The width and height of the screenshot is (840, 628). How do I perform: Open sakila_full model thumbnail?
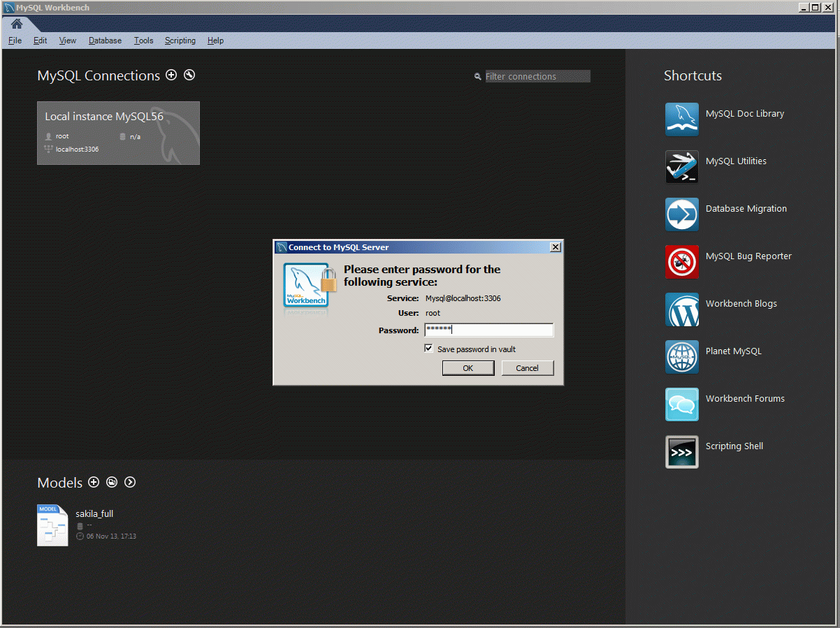click(52, 525)
